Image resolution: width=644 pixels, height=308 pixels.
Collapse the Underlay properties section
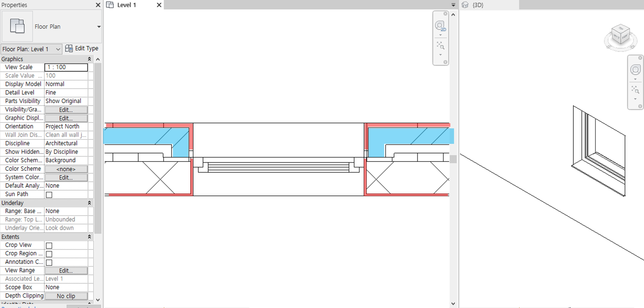(x=89, y=203)
